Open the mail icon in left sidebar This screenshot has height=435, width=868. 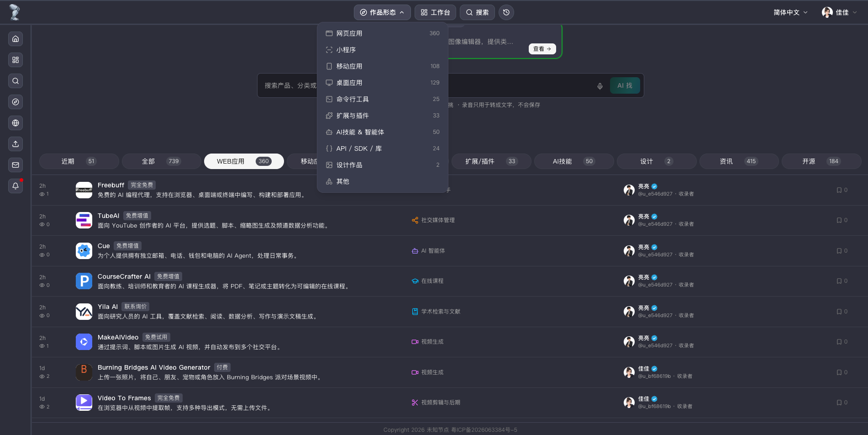click(x=16, y=165)
